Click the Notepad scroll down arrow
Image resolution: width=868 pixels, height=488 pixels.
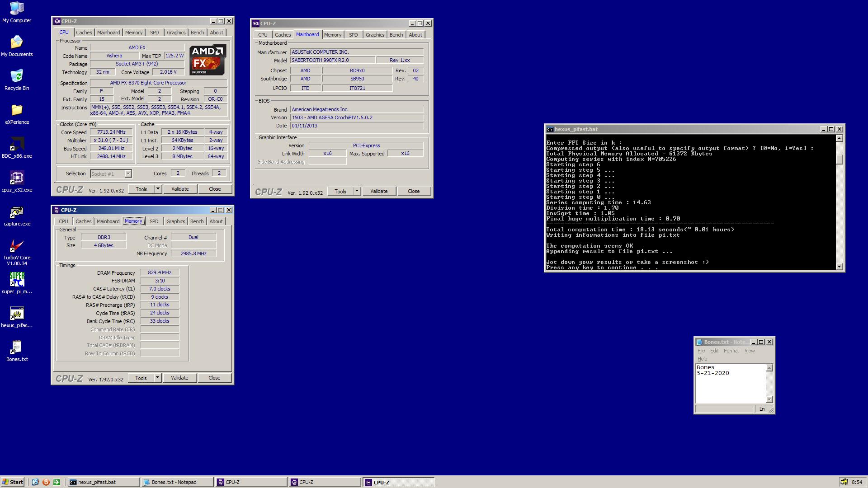click(x=769, y=399)
